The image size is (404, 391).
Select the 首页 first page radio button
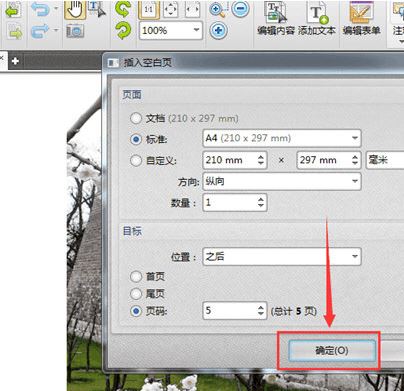coord(136,276)
